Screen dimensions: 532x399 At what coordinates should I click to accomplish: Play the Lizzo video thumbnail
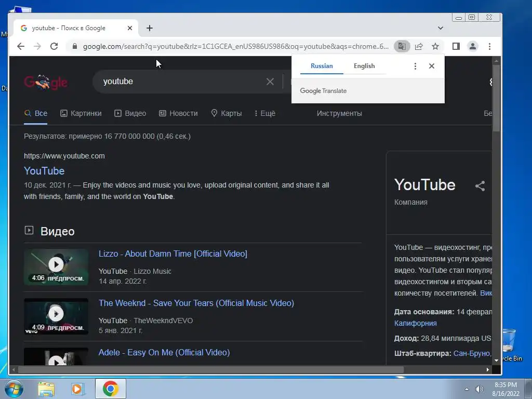click(x=56, y=267)
